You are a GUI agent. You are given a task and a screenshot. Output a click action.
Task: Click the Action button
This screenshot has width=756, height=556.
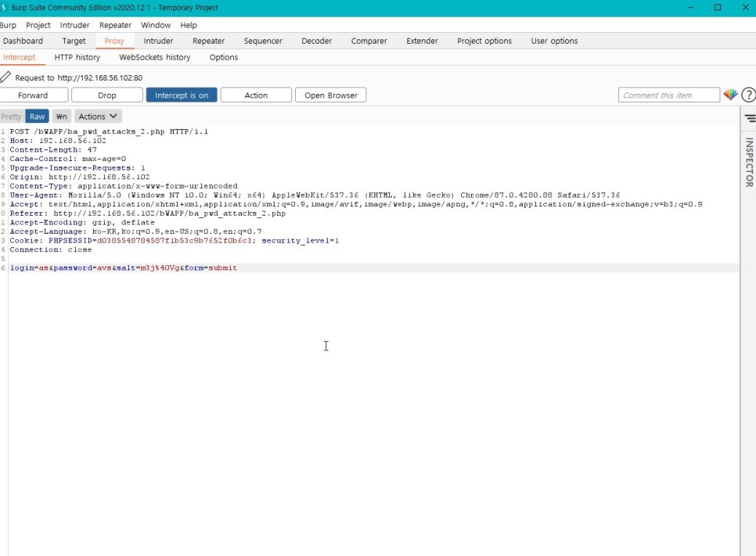tap(256, 95)
